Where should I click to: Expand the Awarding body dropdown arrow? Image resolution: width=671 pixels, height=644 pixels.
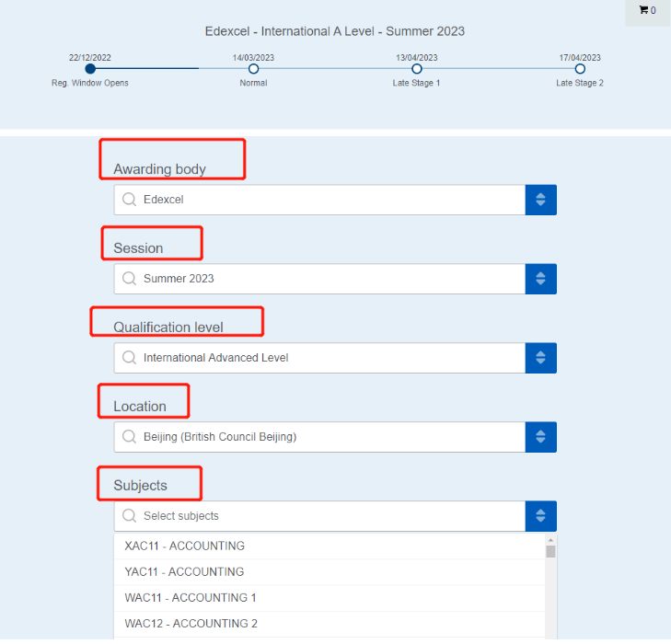pyautogui.click(x=541, y=200)
